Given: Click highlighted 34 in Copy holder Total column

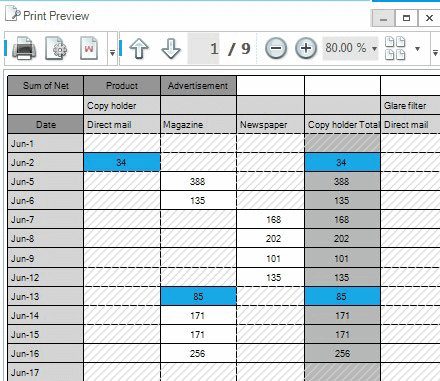Looking at the screenshot, I should pos(342,163).
